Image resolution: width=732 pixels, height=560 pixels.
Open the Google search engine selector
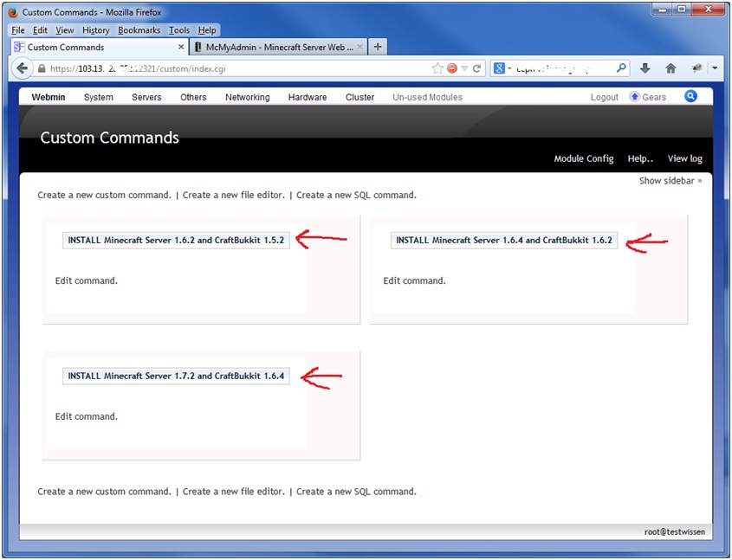pos(502,68)
